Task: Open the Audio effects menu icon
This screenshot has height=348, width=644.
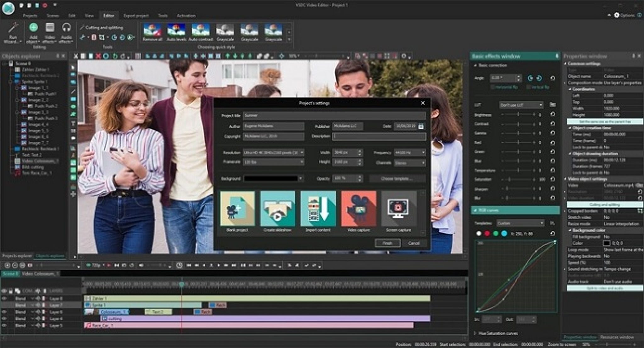Action: click(66, 28)
